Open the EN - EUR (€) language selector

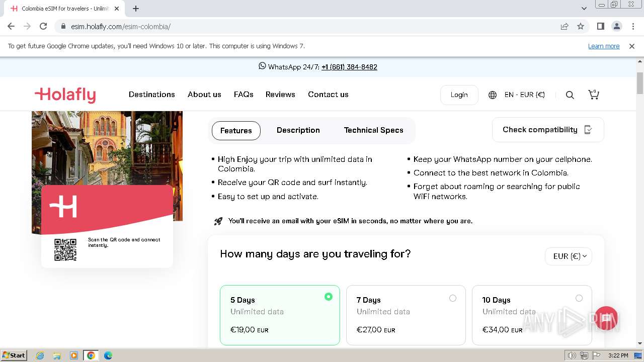pyautogui.click(x=525, y=95)
